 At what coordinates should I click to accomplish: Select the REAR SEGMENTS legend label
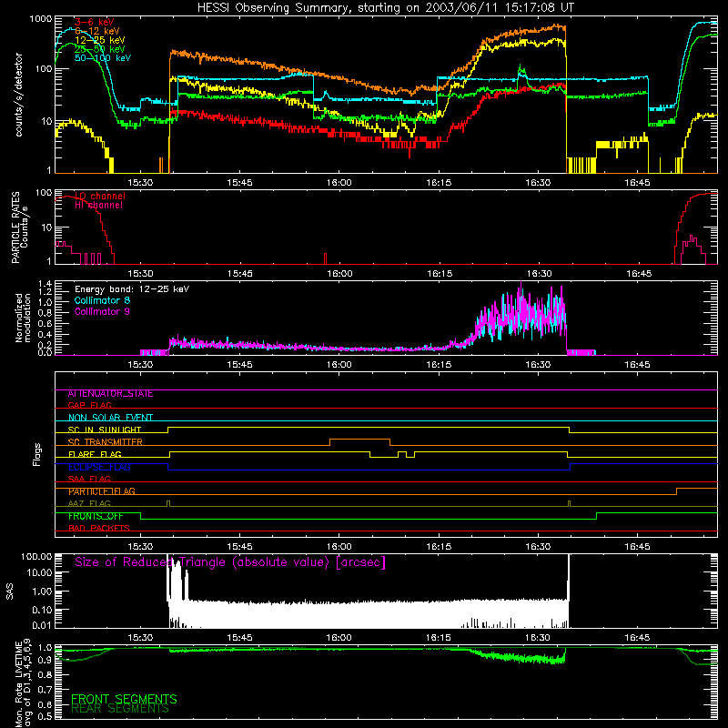[x=120, y=709]
